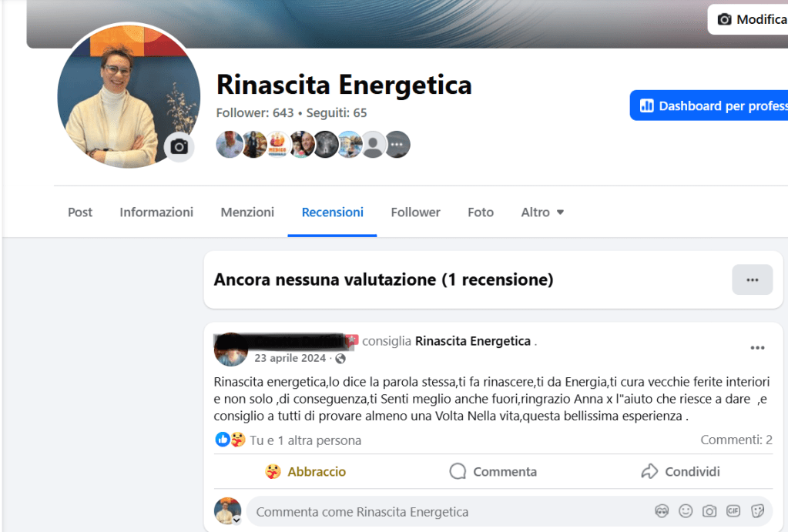The height and width of the screenshot is (532, 788).
Task: Switch to the Informazioni tab
Action: pos(156,212)
